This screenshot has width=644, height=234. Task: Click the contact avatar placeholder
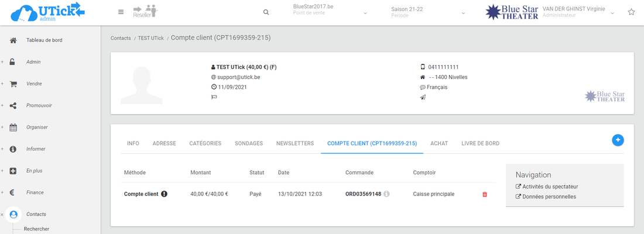(x=145, y=83)
